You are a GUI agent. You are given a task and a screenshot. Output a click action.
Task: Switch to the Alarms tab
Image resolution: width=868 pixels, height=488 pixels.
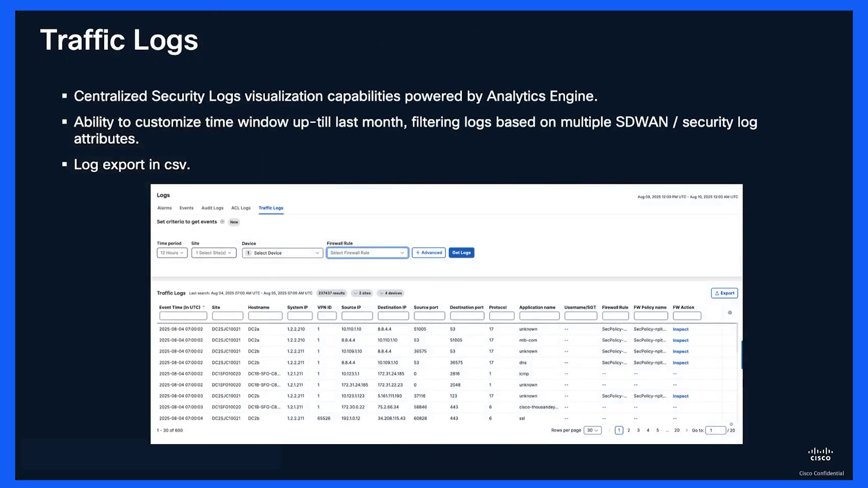(165, 208)
